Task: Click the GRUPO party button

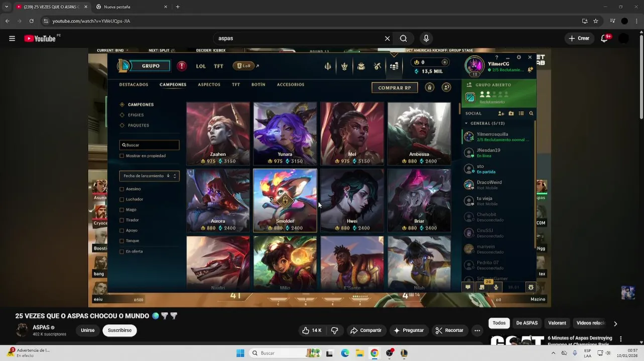Action: pos(144,66)
